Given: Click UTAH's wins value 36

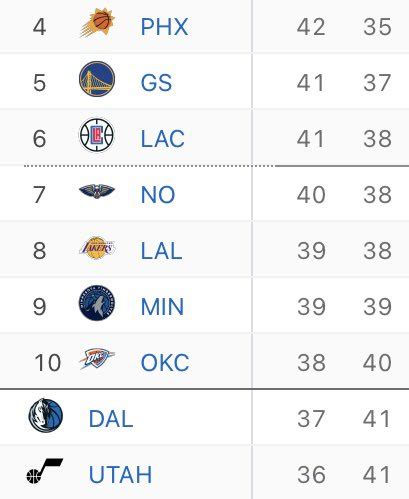Looking at the screenshot, I should point(311,475).
